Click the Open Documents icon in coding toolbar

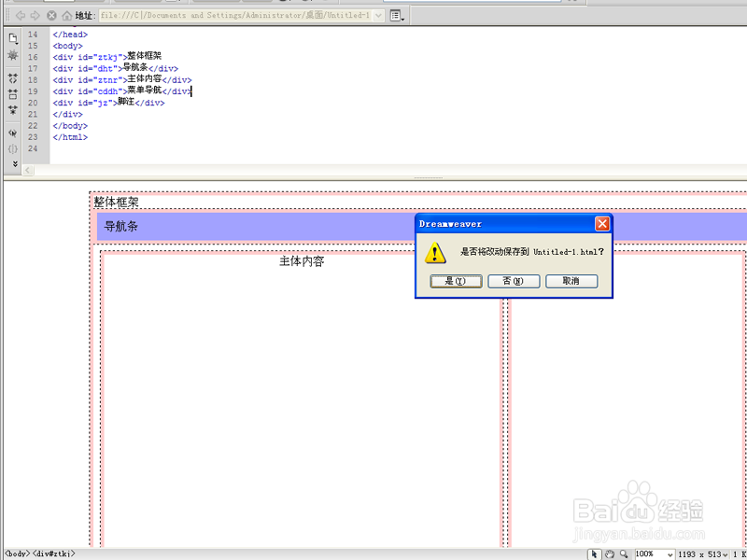pos(13,37)
